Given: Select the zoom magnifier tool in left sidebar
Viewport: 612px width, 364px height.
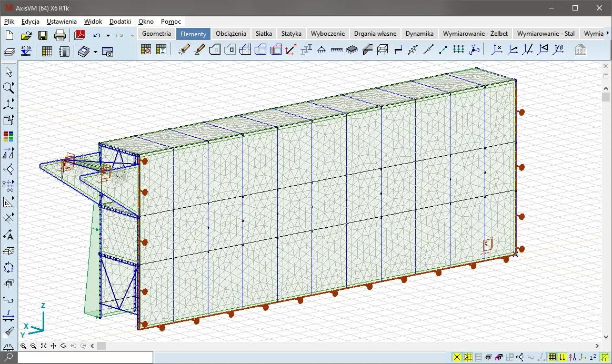Looking at the screenshot, I should (8, 87).
